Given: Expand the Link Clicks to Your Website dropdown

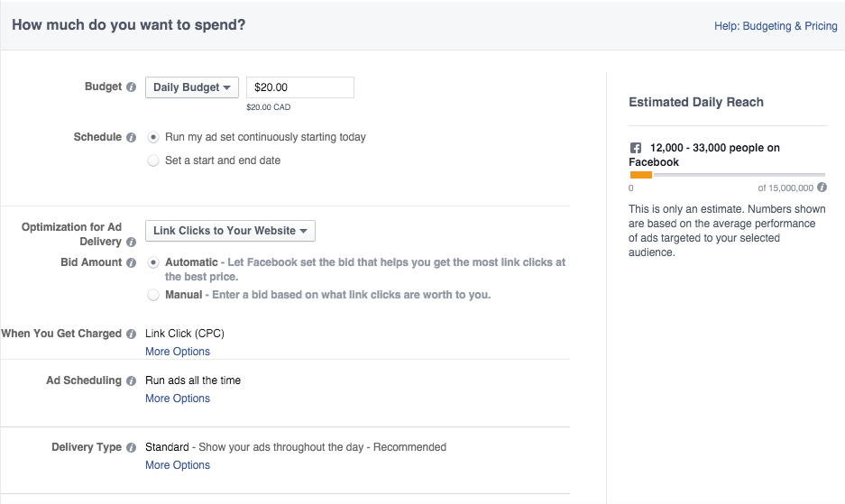Looking at the screenshot, I should point(230,231).
